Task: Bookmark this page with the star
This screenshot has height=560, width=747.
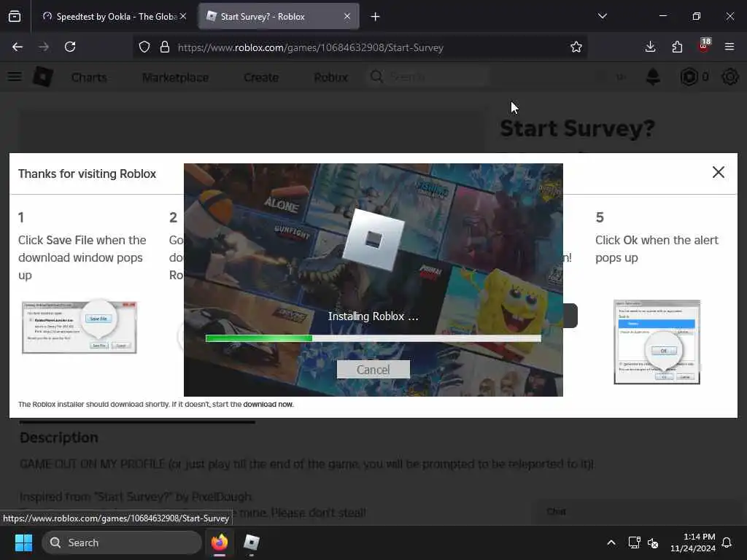Action: pyautogui.click(x=576, y=47)
